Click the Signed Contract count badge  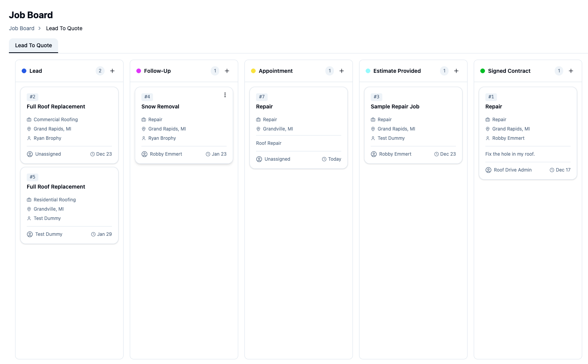pos(559,71)
